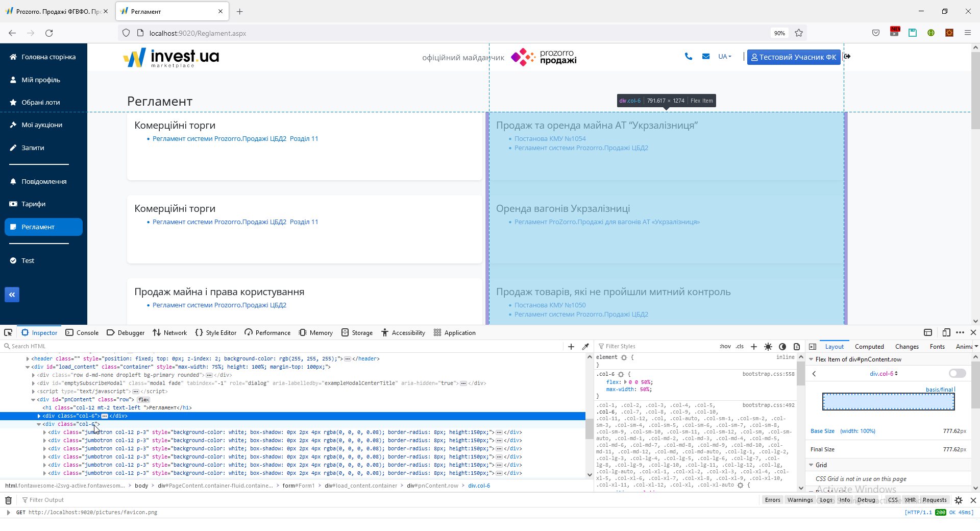Open the Computed sidebar tab
The image size is (980, 531).
[869, 346]
